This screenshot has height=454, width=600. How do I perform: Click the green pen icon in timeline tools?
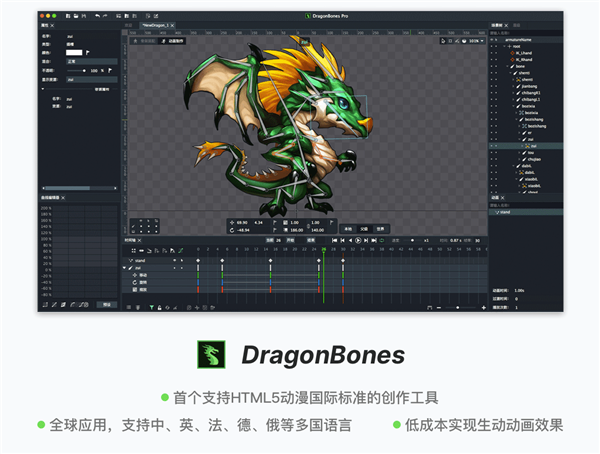pyautogui.click(x=181, y=251)
